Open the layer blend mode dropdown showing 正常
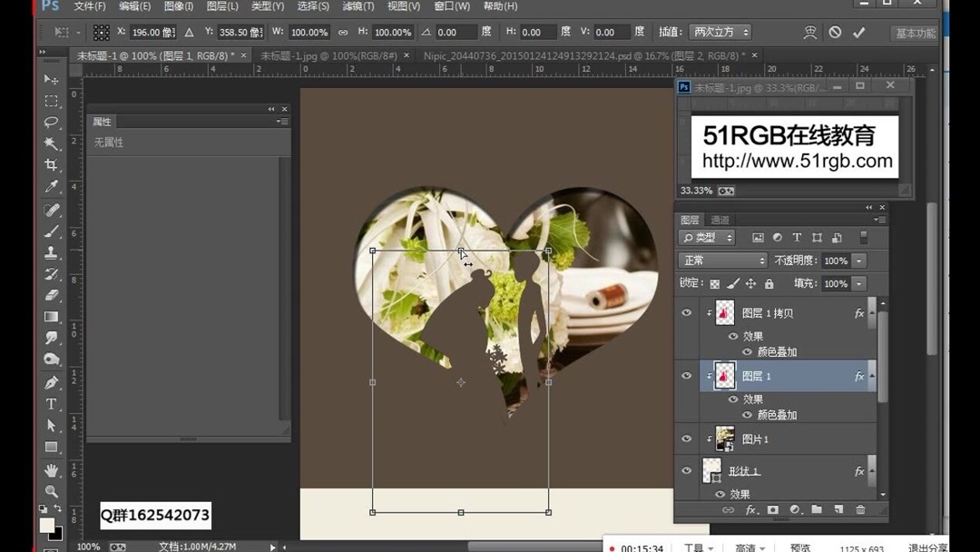The height and width of the screenshot is (552, 980). pos(721,261)
